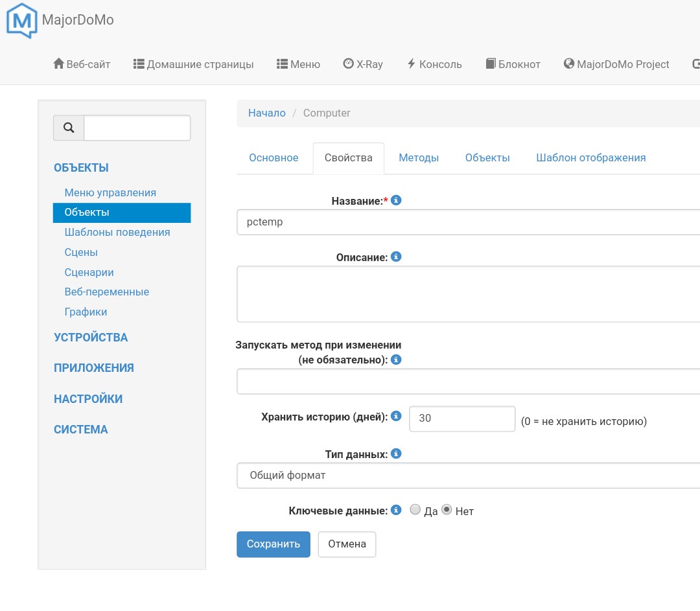The image size is (700, 611).
Task: Click info icon next to Ключевые данные
Action: point(397,510)
